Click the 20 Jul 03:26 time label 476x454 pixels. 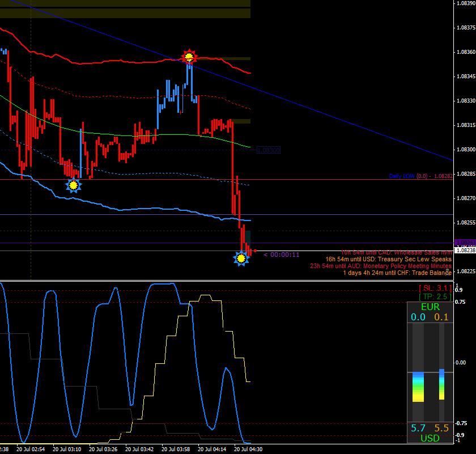point(103,449)
